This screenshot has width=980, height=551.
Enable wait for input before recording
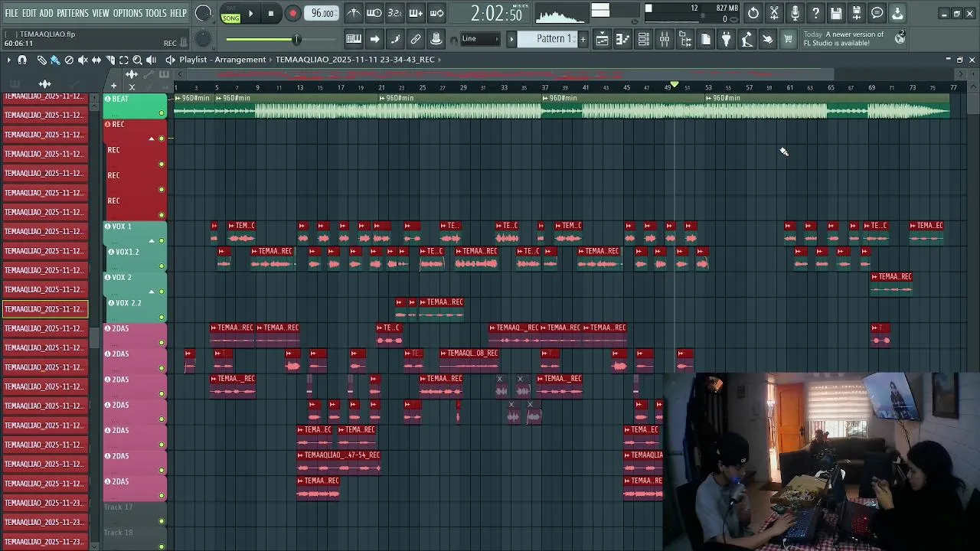tap(374, 13)
